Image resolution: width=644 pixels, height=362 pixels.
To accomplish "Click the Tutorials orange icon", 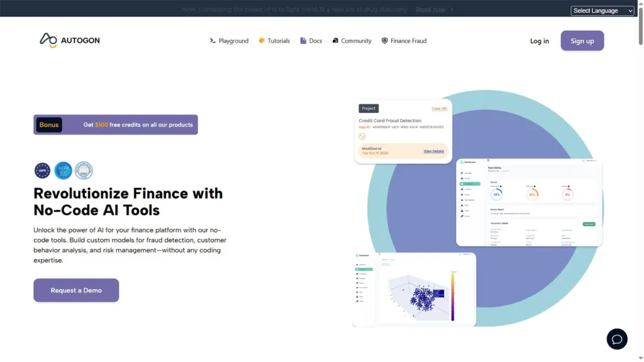I will click(x=262, y=40).
